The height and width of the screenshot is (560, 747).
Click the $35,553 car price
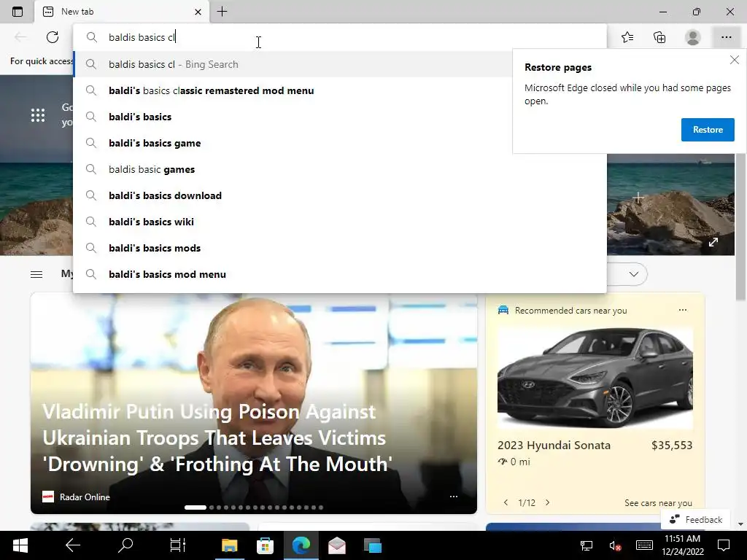pyautogui.click(x=672, y=446)
